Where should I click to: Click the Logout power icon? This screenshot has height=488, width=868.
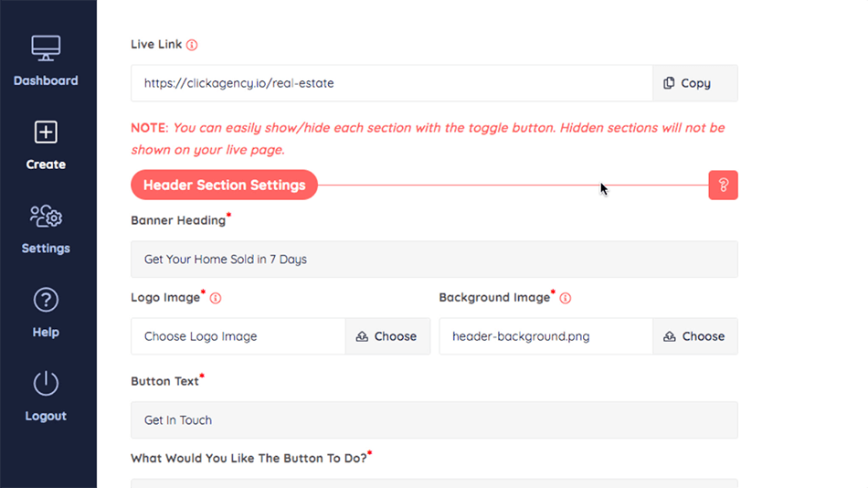(x=46, y=384)
